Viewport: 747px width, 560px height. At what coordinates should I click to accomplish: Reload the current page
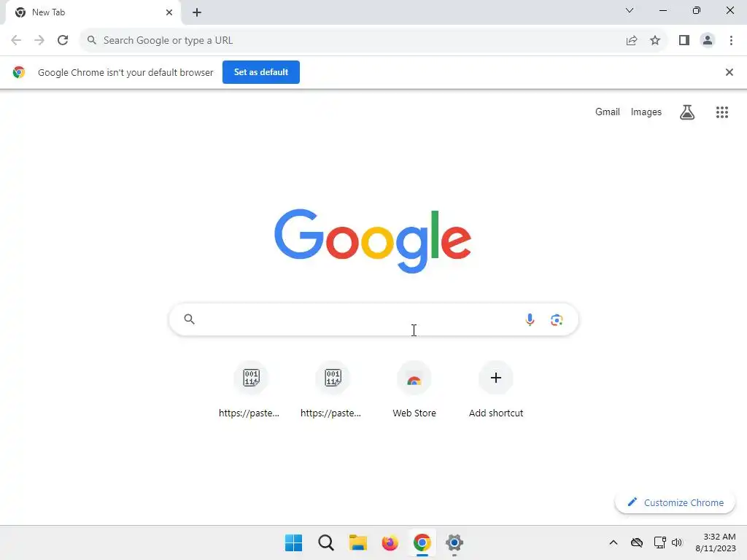63,41
